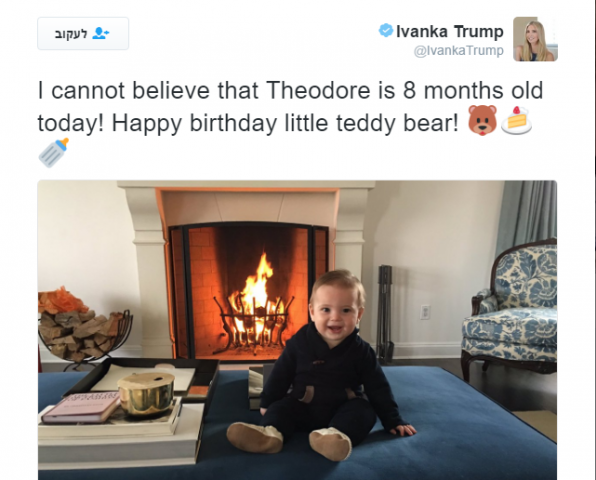596x480 pixels.
Task: Open the @IvankaTrump handle link
Action: point(459,51)
